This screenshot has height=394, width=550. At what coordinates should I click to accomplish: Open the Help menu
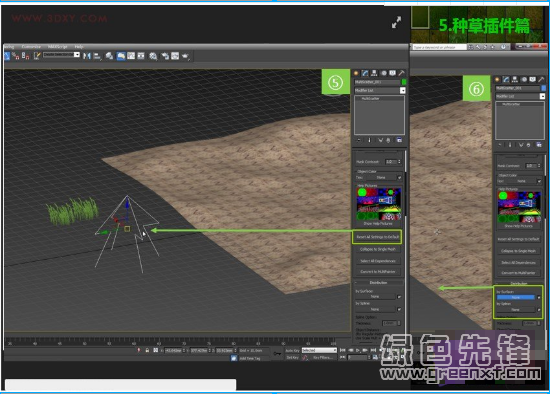79,47
